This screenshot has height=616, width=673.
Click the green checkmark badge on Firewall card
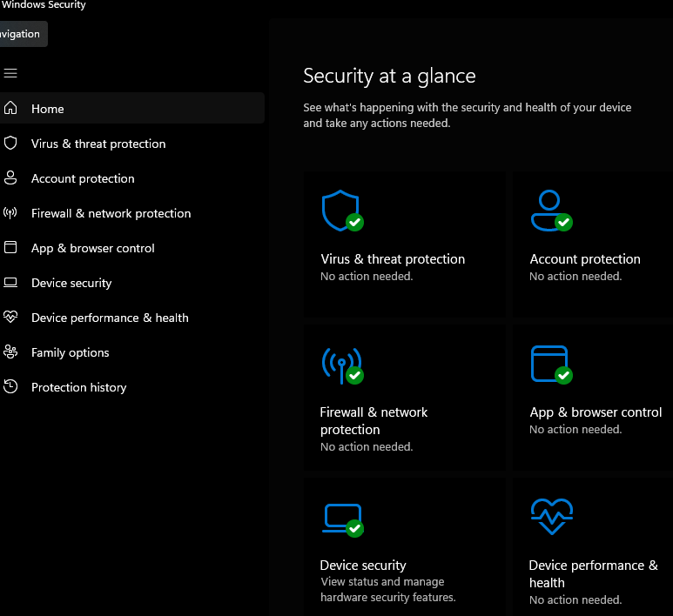coord(354,375)
